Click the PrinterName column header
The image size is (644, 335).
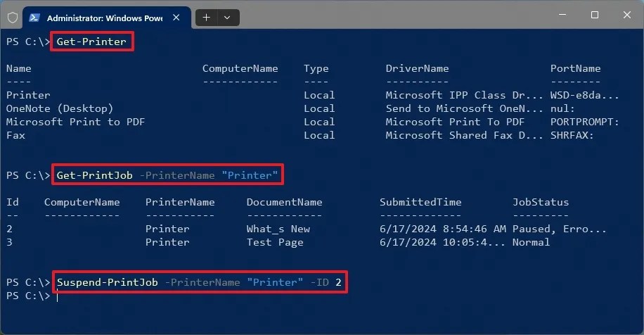[x=180, y=202]
